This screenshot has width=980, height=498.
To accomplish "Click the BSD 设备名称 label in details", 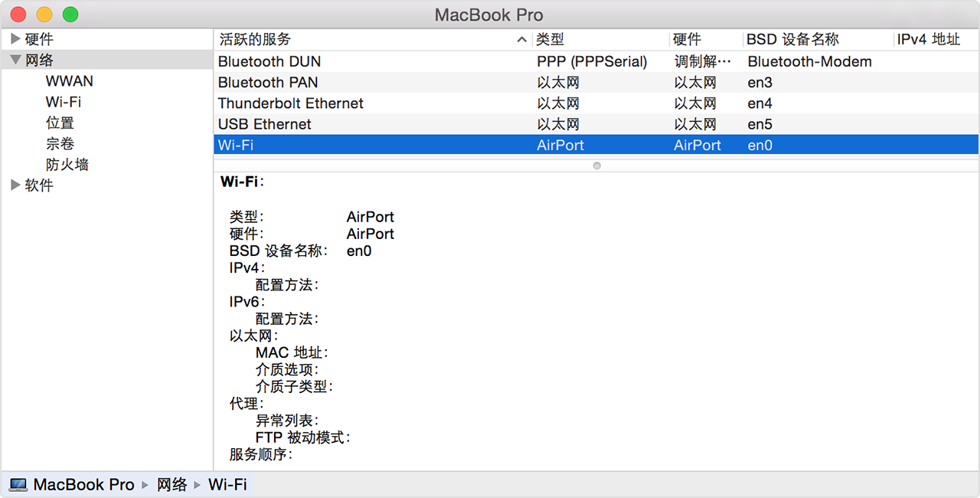I will 279,251.
